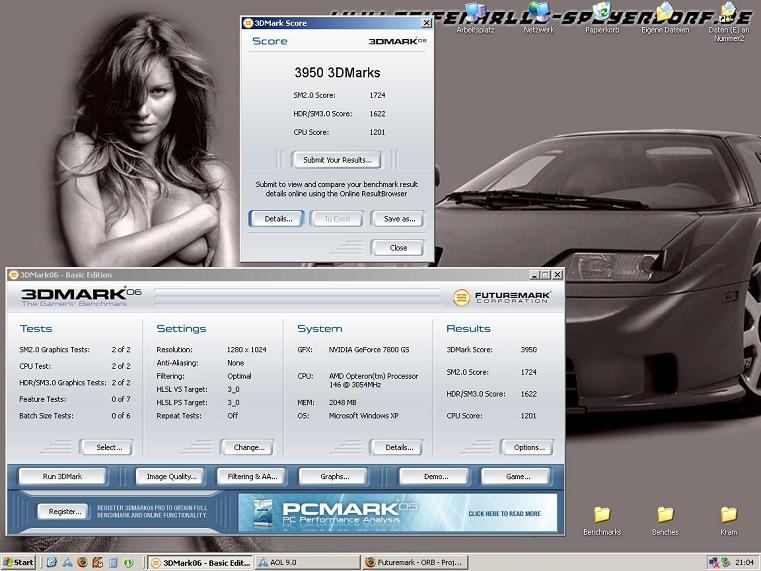Click Details in the 3DMark Score window

click(278, 219)
